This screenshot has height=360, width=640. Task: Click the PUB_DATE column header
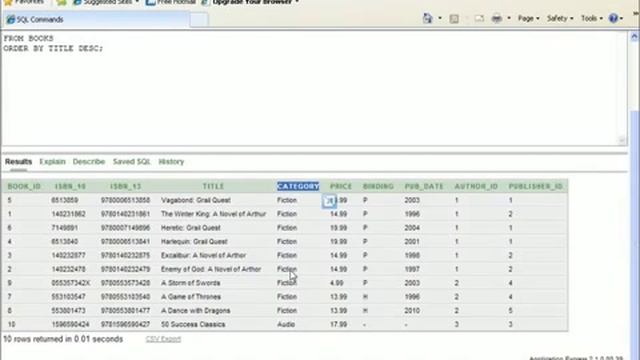pos(424,187)
